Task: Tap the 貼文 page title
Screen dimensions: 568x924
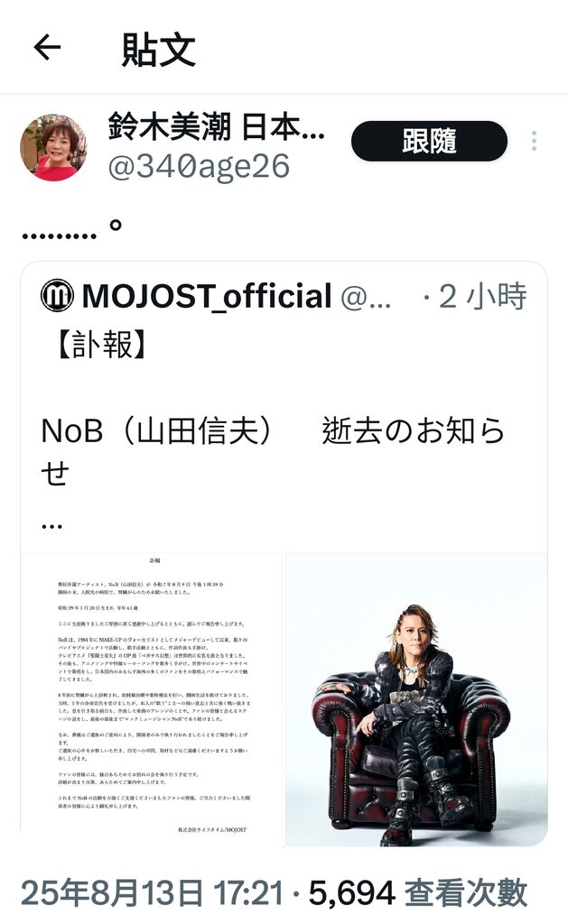Action: point(159,50)
